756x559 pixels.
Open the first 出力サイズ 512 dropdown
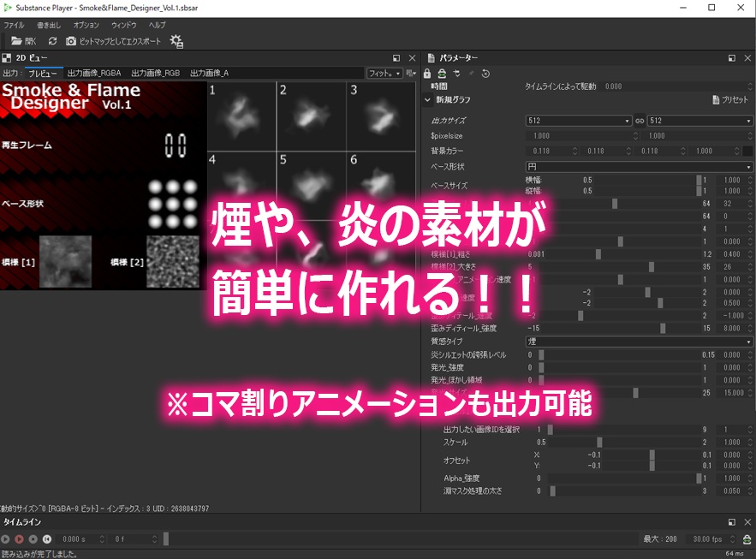[x=578, y=121]
